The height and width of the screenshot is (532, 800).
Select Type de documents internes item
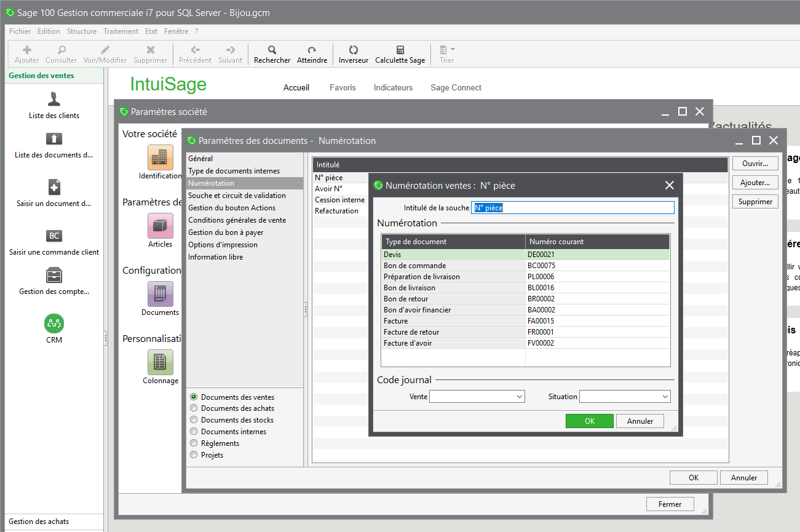click(x=234, y=171)
